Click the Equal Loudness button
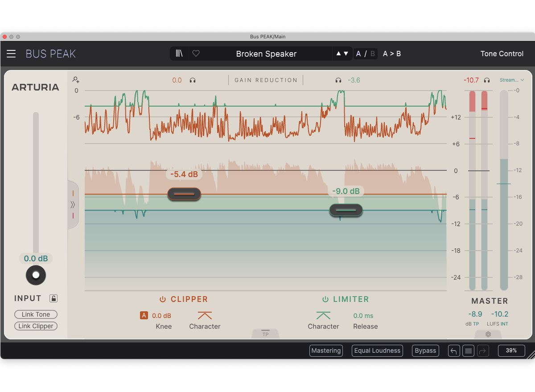 tap(377, 351)
